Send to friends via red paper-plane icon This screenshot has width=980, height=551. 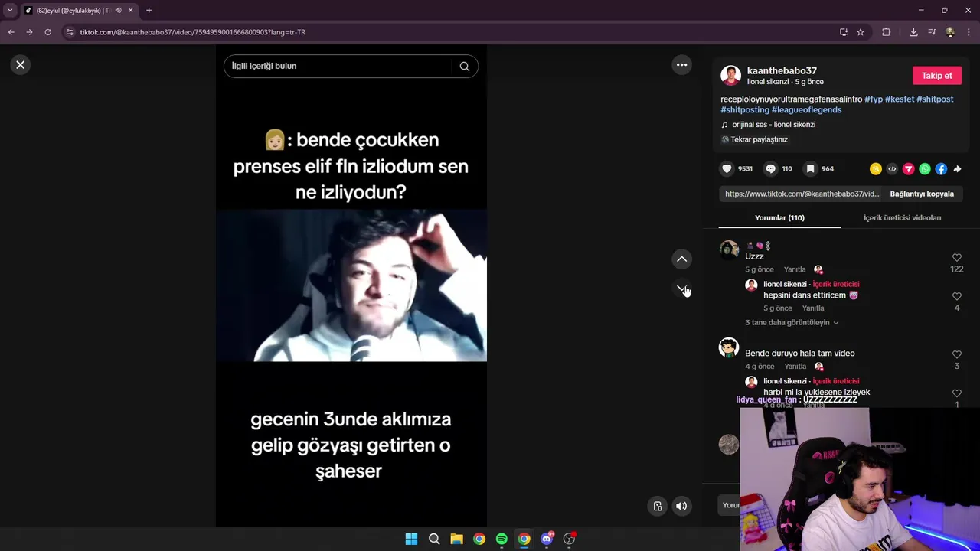[x=908, y=169]
